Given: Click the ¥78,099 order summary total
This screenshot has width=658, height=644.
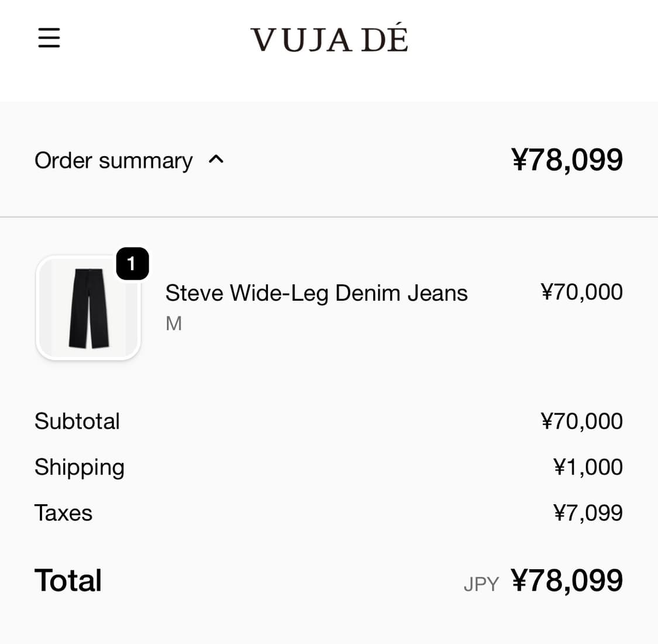Looking at the screenshot, I should 567,159.
